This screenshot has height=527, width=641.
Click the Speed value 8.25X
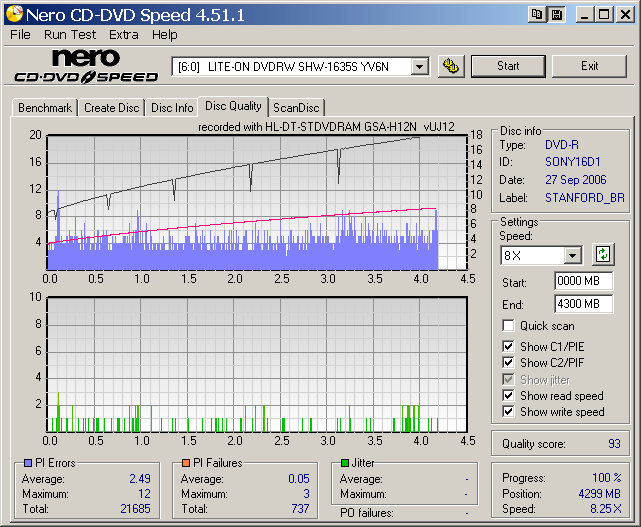605,509
